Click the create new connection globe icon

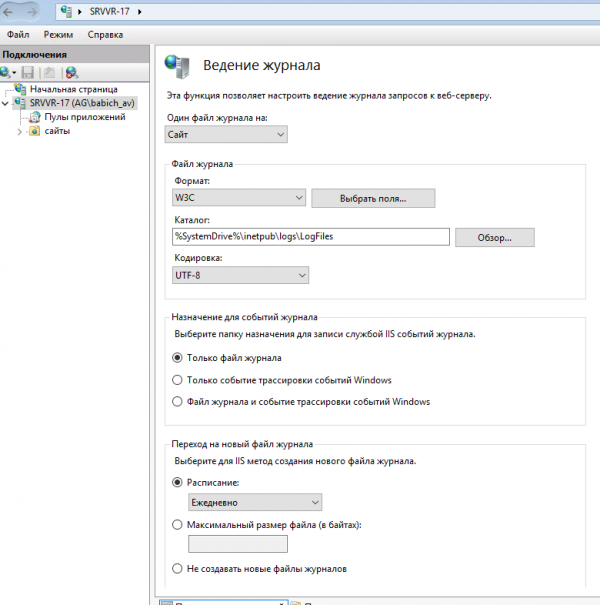pyautogui.click(x=7, y=72)
